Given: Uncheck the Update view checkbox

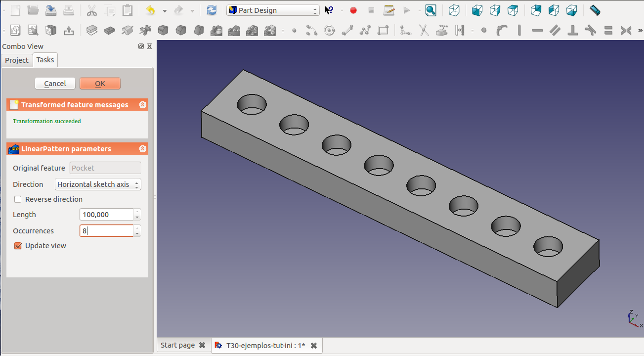Looking at the screenshot, I should (18, 246).
